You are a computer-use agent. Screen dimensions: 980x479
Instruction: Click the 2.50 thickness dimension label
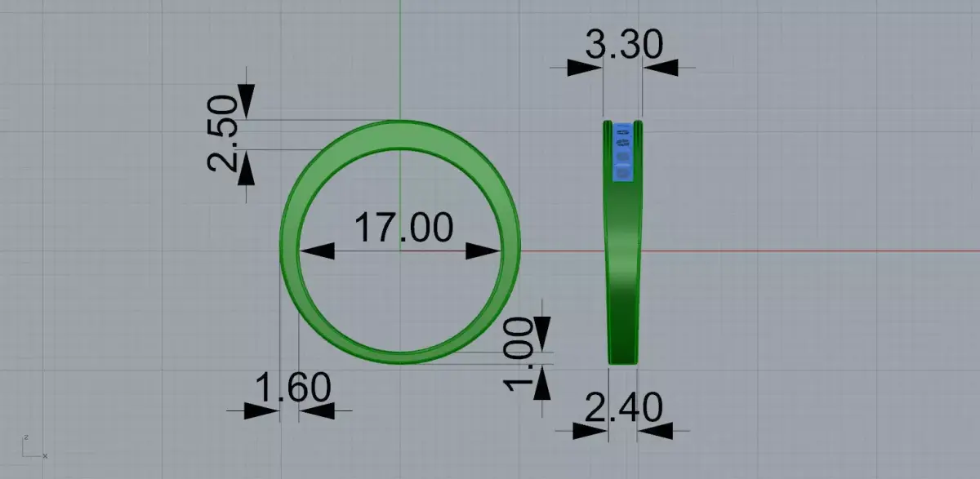pyautogui.click(x=222, y=133)
